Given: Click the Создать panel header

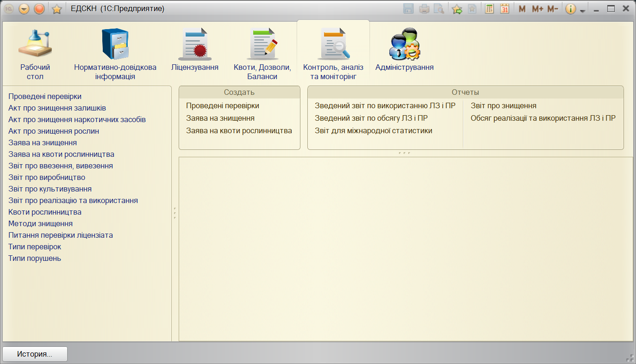Looking at the screenshot, I should (x=239, y=93).
